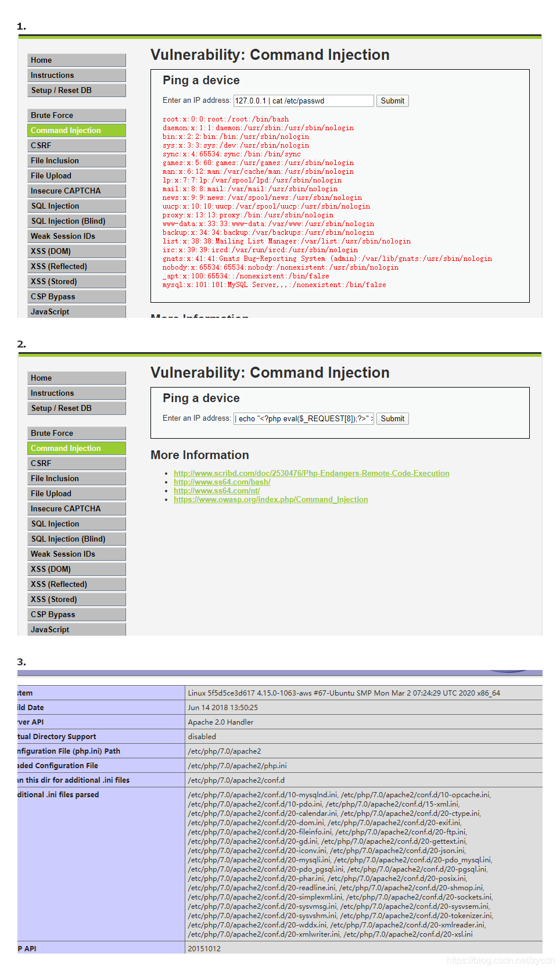560x971 pixels.
Task: Open XSS (Reflected) in screenshot 2
Action: tap(76, 584)
